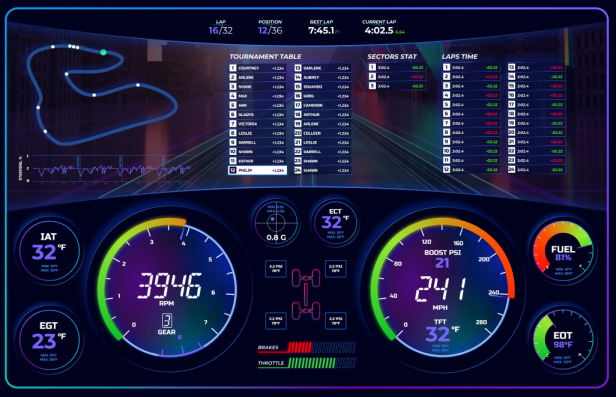
Task: Click the 3946 RPM readout
Action: pos(169,285)
